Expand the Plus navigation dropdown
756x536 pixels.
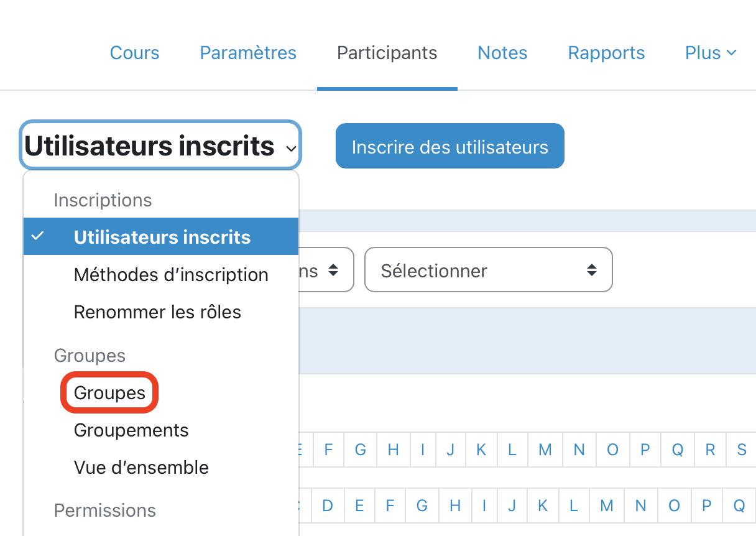click(710, 53)
